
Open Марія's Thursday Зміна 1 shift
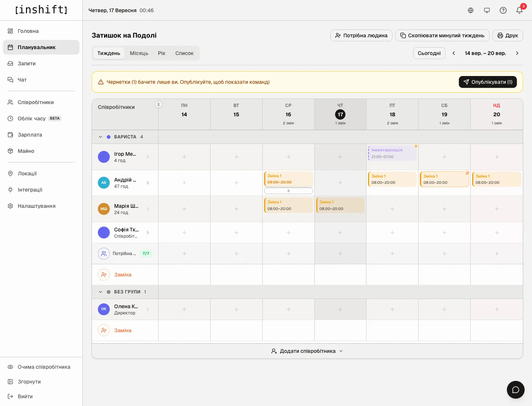340,205
